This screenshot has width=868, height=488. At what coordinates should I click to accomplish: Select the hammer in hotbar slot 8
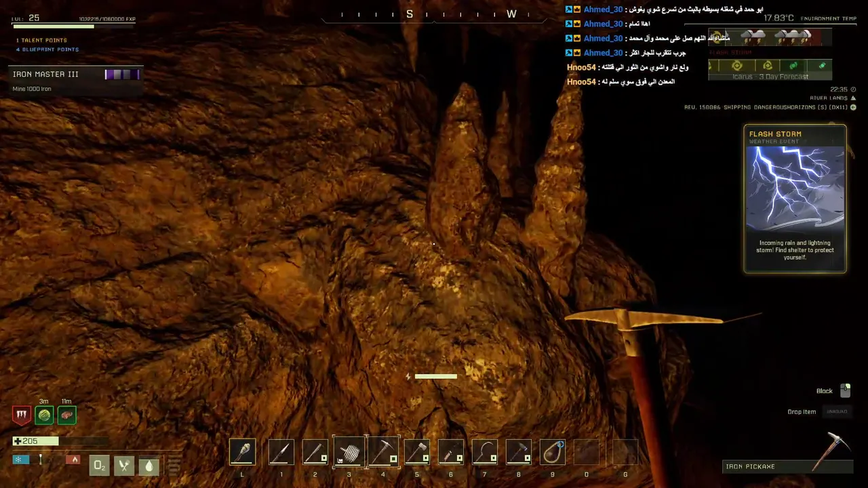[x=519, y=453]
